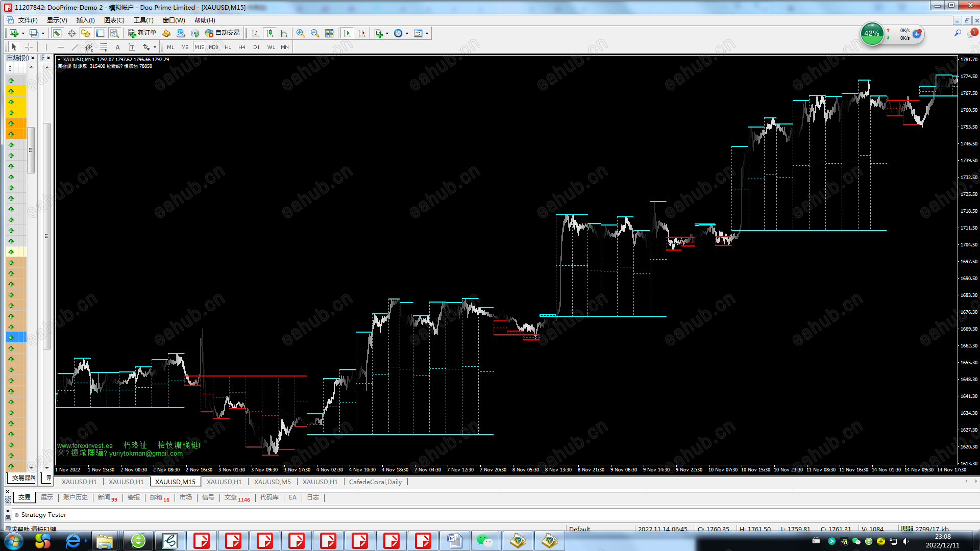Select the horizontal line tool
This screenshot has width=980, height=551.
[x=61, y=47]
